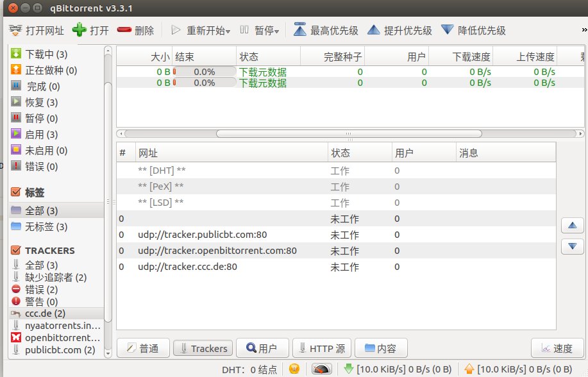Screen dimensions: 588x377
Task: Switch to the Trackers tab
Action: point(203,348)
